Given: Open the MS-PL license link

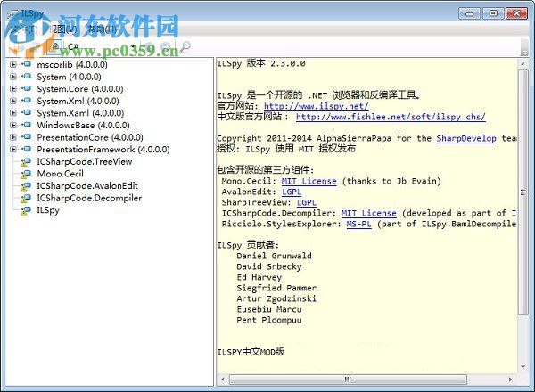Looking at the screenshot, I should tap(358, 224).
